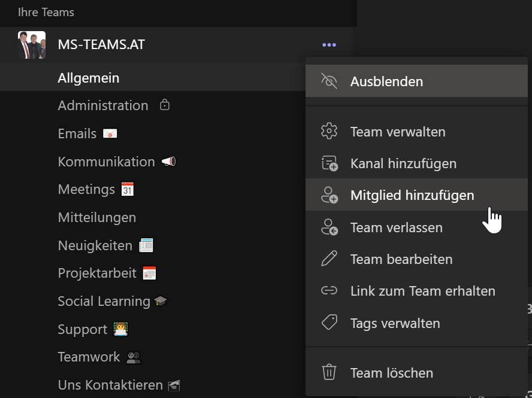Image resolution: width=532 pixels, height=398 pixels.
Task: Select Team verlassen in the menu
Action: click(416, 227)
